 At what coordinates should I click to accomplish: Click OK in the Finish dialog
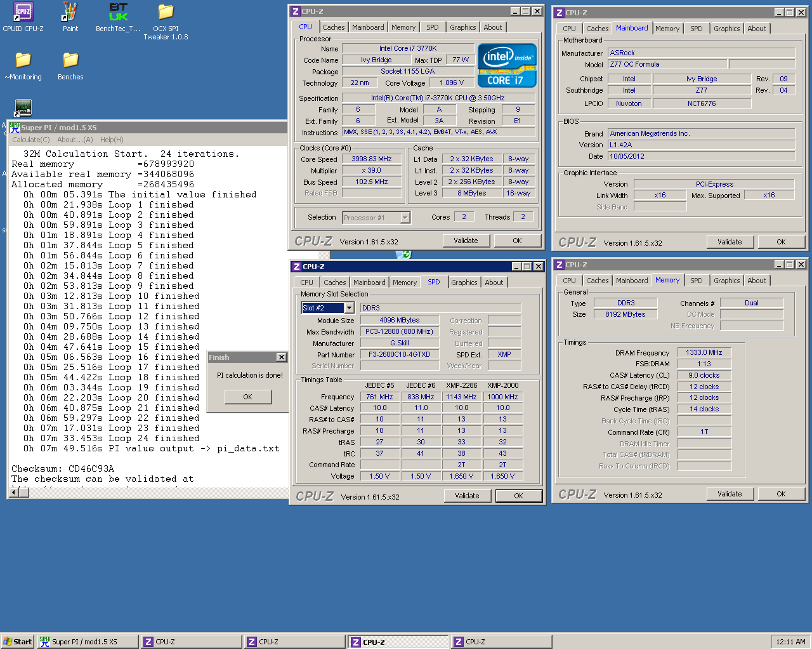pyautogui.click(x=247, y=397)
